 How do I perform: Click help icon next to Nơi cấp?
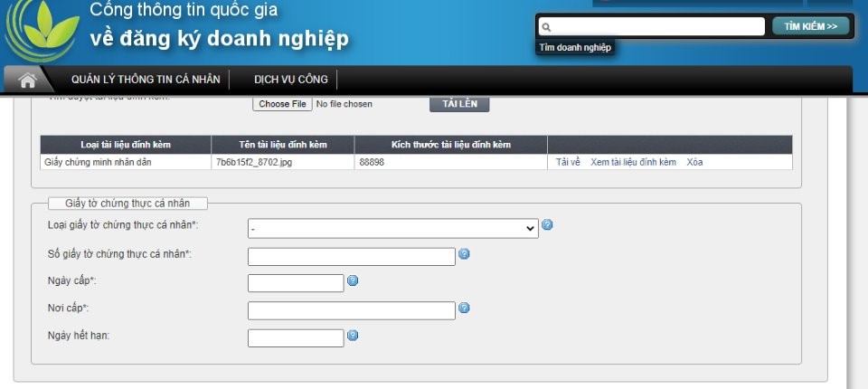[x=464, y=308]
